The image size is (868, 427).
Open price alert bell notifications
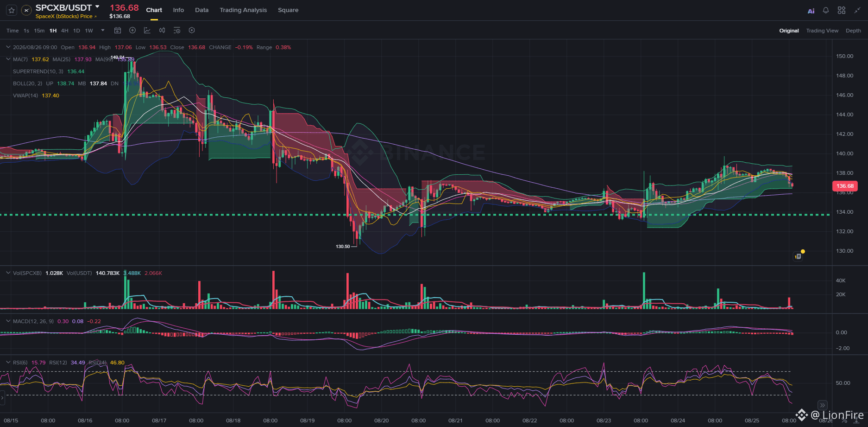pyautogui.click(x=826, y=10)
